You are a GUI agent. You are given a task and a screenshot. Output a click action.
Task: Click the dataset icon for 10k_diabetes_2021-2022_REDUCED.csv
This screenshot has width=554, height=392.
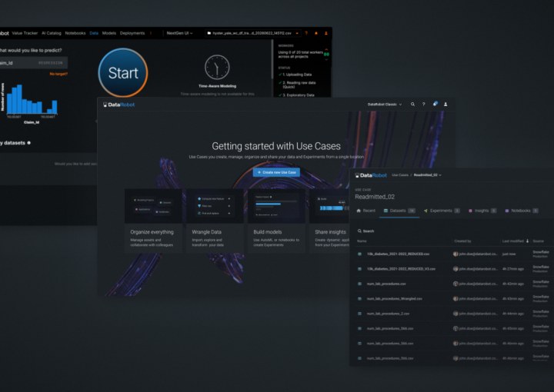click(359, 254)
